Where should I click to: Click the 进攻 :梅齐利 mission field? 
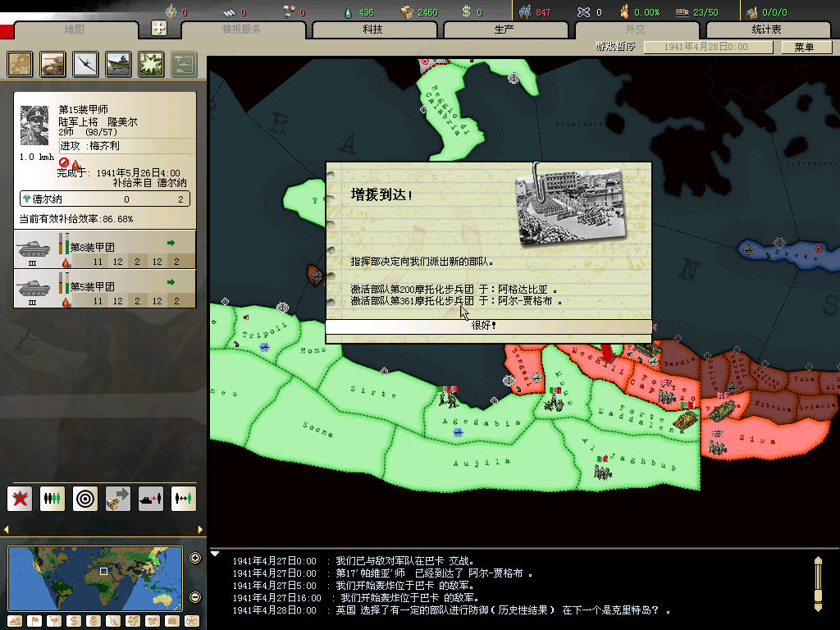[x=127, y=146]
